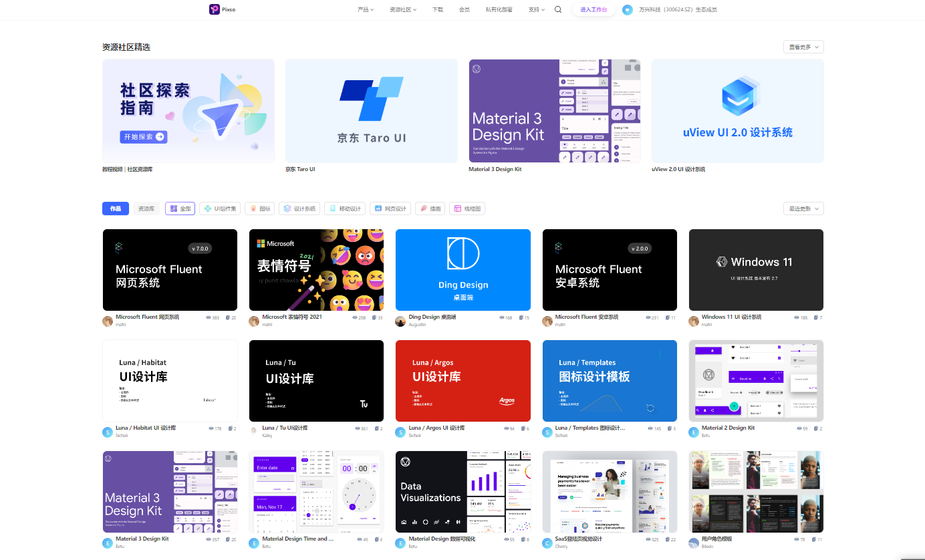Open the Material Design Time and date picker thumbnail
This screenshot has height=560, width=925.
tap(316, 492)
